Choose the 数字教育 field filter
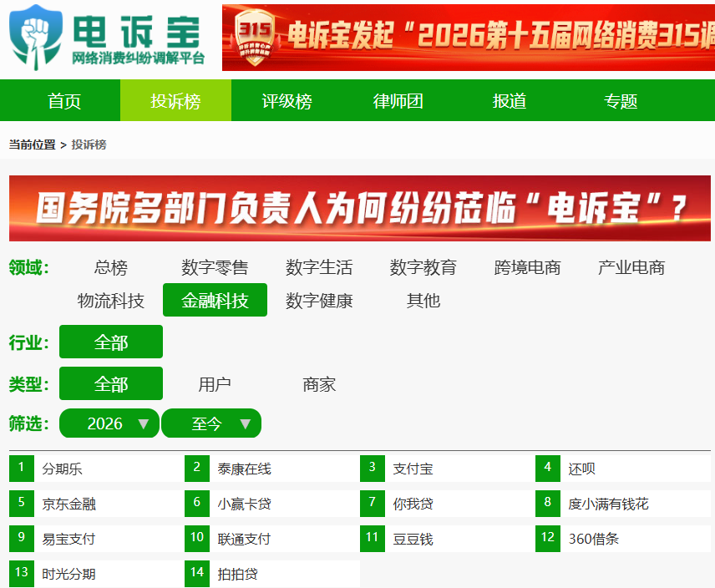 click(x=423, y=267)
